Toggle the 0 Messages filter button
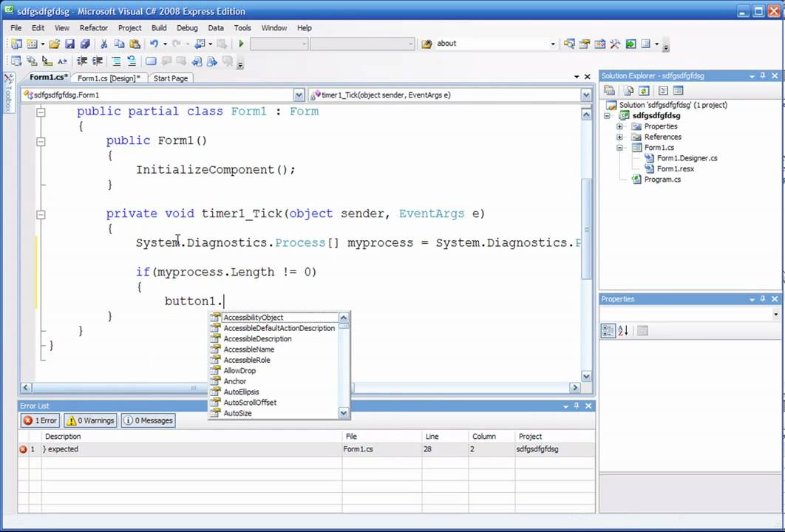The width and height of the screenshot is (785, 532). point(148,420)
